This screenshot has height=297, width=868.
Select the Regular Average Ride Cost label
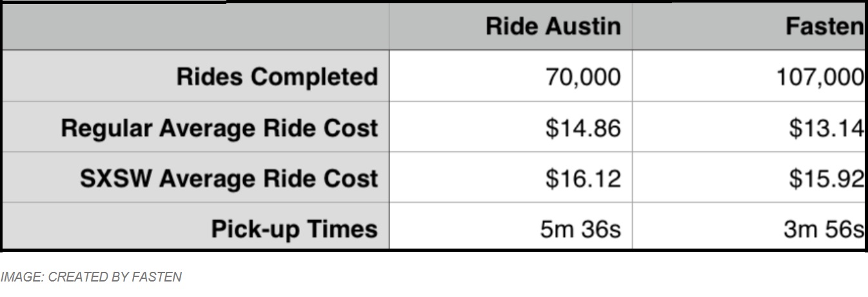tap(219, 128)
